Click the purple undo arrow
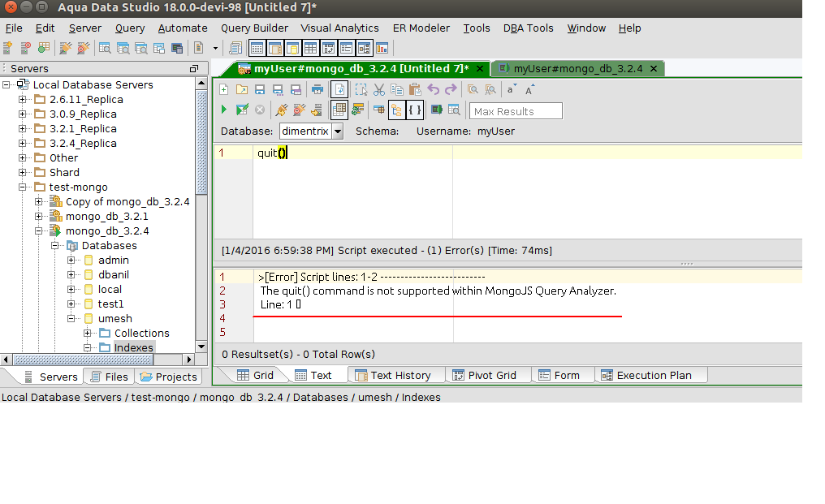 [x=433, y=89]
